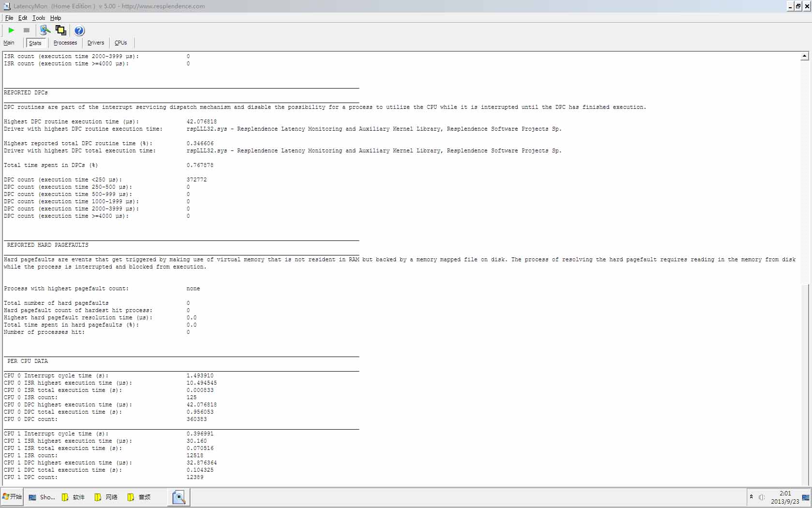Click Total time spent in DPCs value 0.767878
Image resolution: width=812 pixels, height=508 pixels.
200,165
